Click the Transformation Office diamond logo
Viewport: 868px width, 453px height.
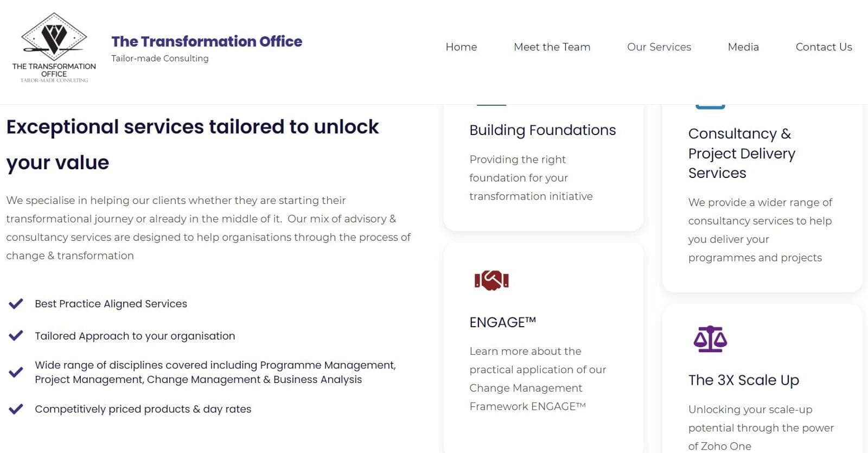(54, 48)
